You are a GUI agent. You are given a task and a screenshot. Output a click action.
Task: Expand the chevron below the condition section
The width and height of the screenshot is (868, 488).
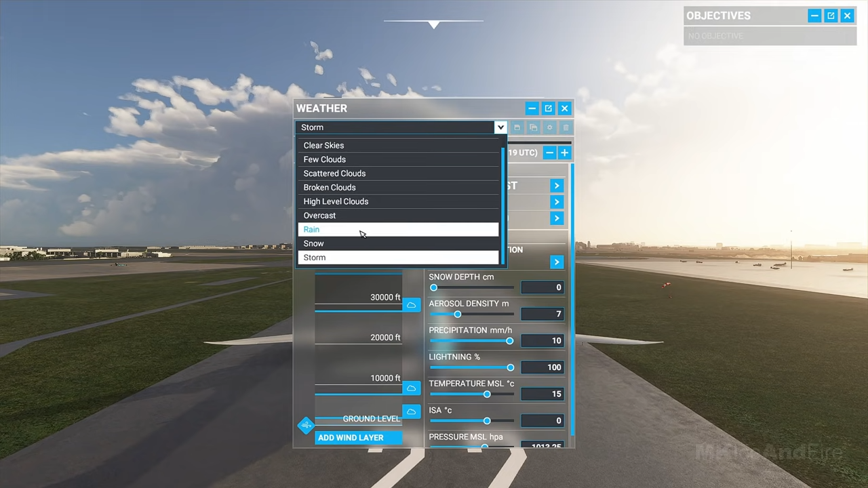[556, 262]
